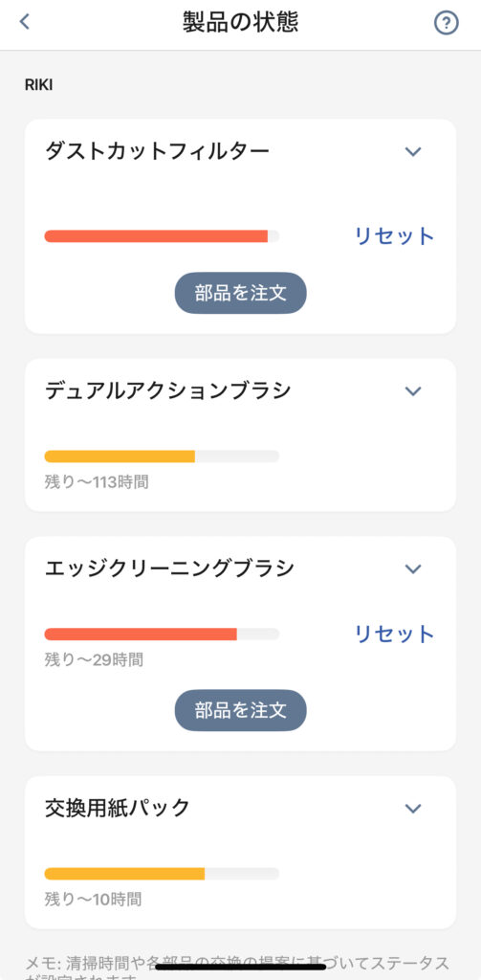The height and width of the screenshot is (980, 481).
Task: Go back using the top-left arrow
Action: tap(24, 22)
